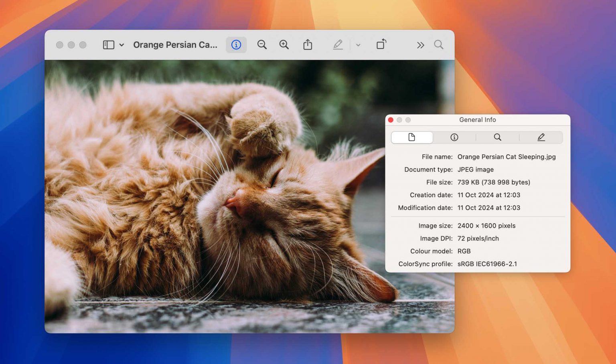Expand the Markup tool chevron menu
Viewport: 616px width, 364px height.
point(358,45)
